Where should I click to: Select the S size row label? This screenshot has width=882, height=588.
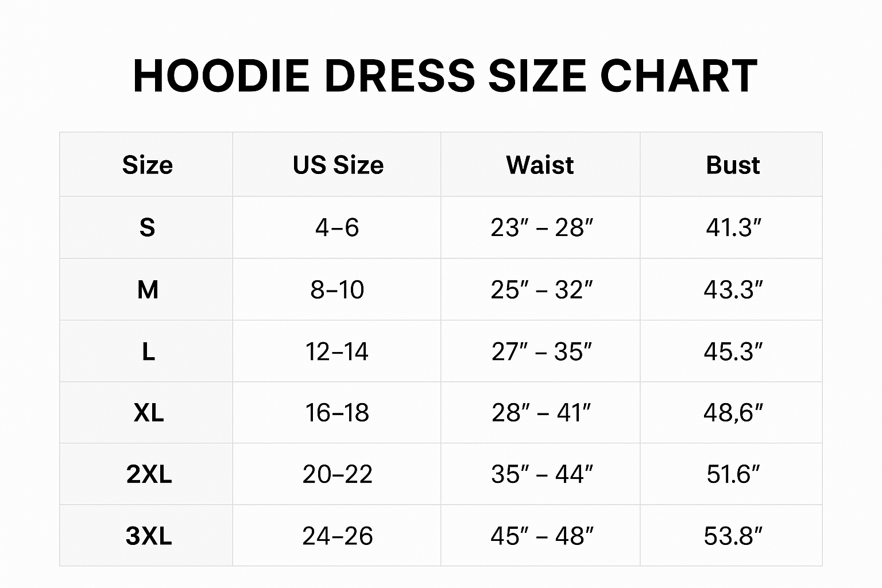coord(148,228)
